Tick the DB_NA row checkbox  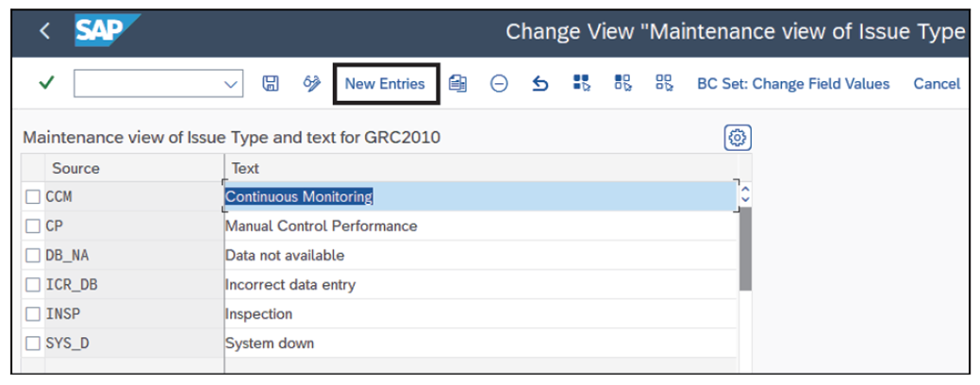pyautogui.click(x=33, y=256)
